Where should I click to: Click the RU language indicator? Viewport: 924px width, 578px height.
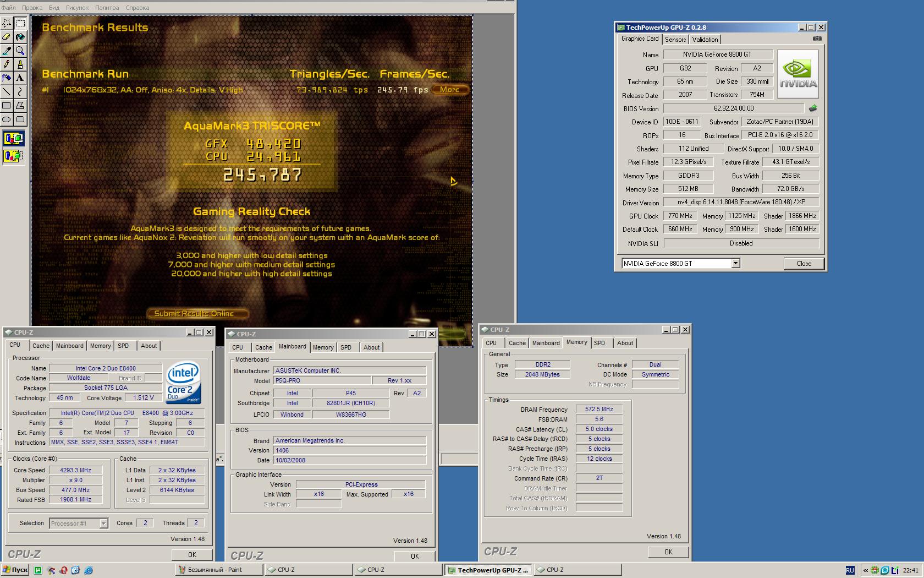pos(850,570)
